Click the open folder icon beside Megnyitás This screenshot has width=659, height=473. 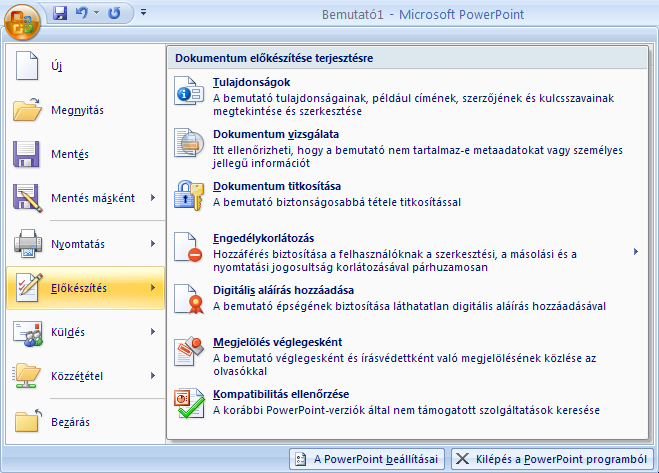pos(27,109)
